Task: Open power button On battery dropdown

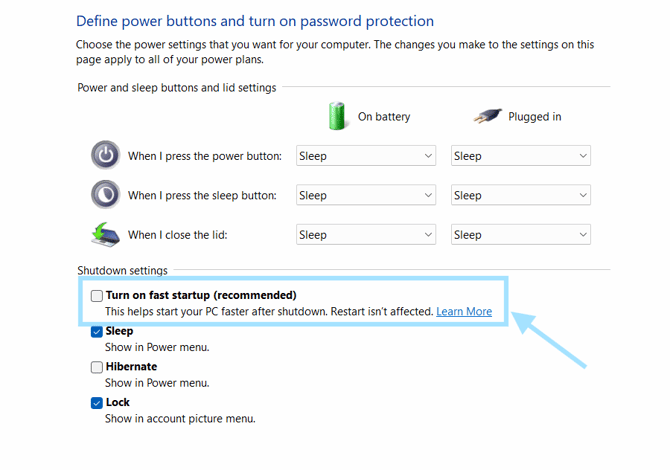Action: (x=366, y=156)
